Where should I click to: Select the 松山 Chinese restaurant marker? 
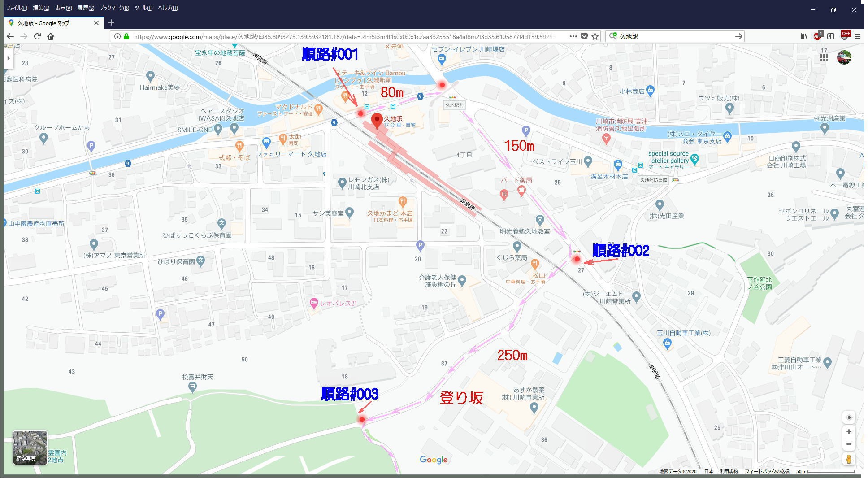pyautogui.click(x=534, y=263)
